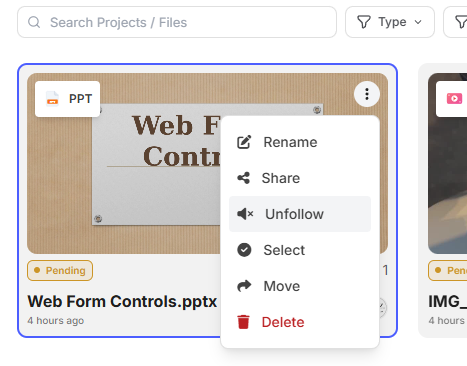Open the three-dot options menu on card
Screen dimensions: 467x366
coord(367,94)
